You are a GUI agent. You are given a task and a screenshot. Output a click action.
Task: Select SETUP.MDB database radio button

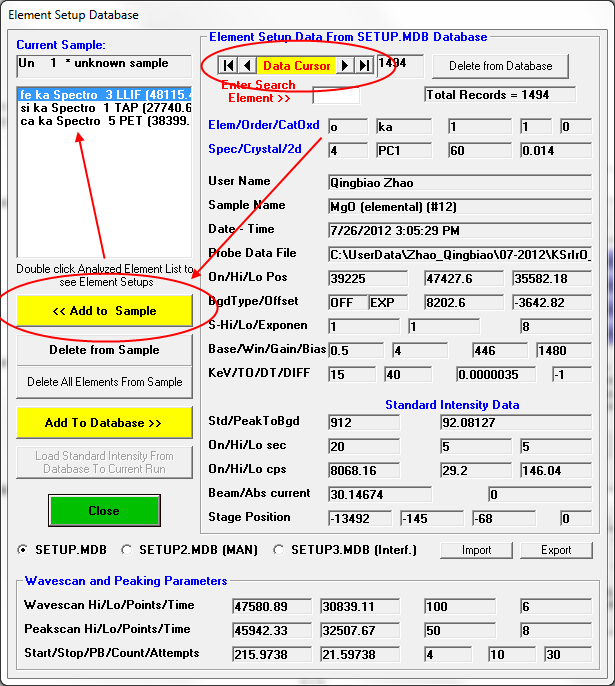[x=24, y=550]
